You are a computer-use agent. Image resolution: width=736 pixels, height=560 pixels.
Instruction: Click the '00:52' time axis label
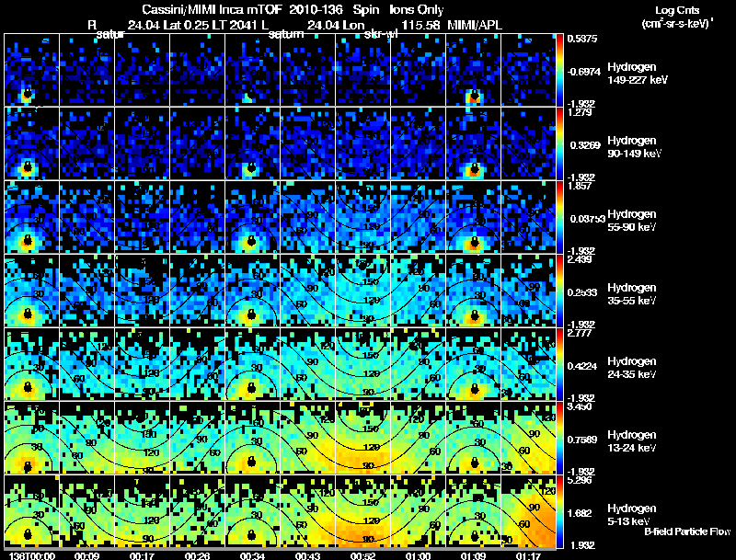[362, 555]
